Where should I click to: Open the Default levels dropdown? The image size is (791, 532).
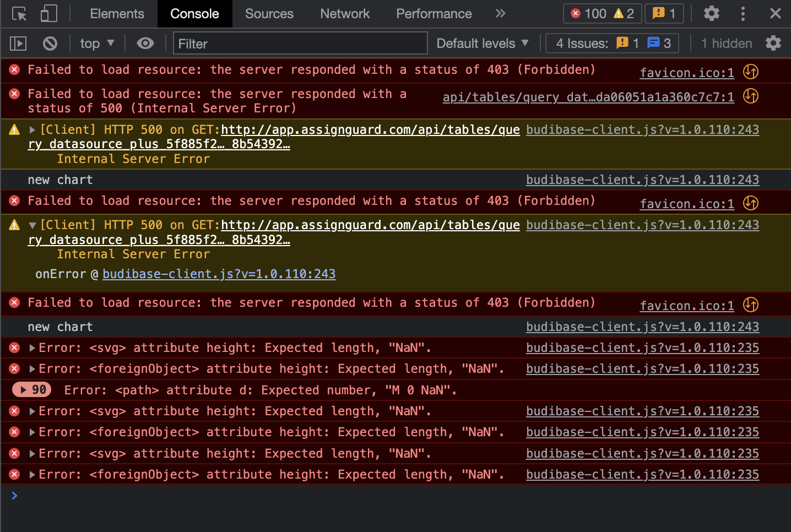482,43
